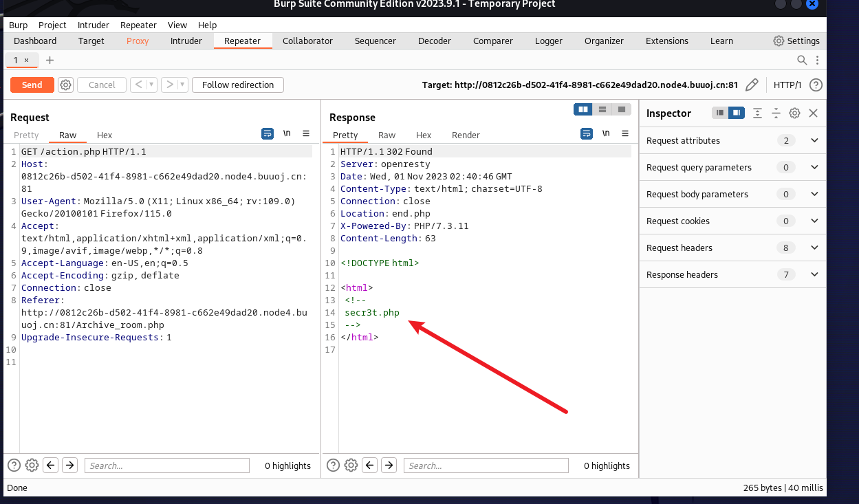
Task: Open Repeater help question mark icon
Action: 816,85
